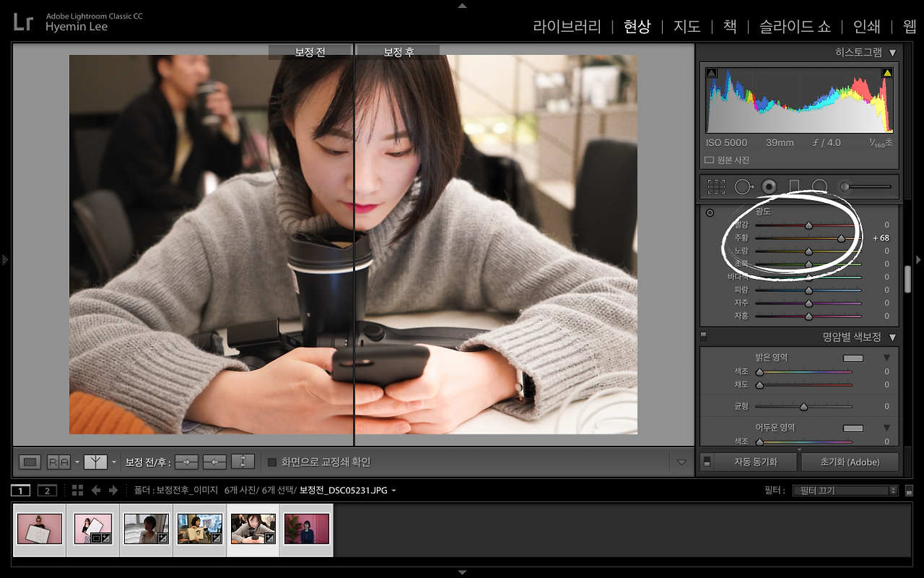Switch to the 인쇄 module
This screenshot has height=578, width=924.
tap(866, 27)
